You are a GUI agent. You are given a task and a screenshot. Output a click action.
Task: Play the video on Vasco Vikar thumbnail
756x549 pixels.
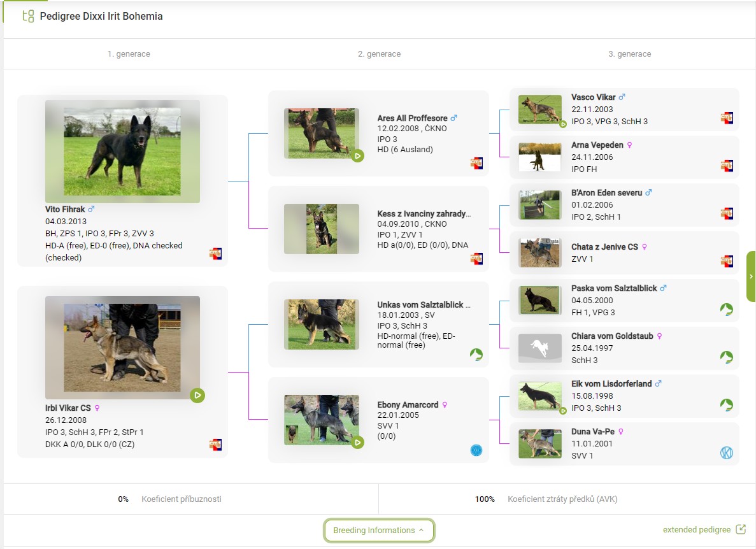(562, 124)
